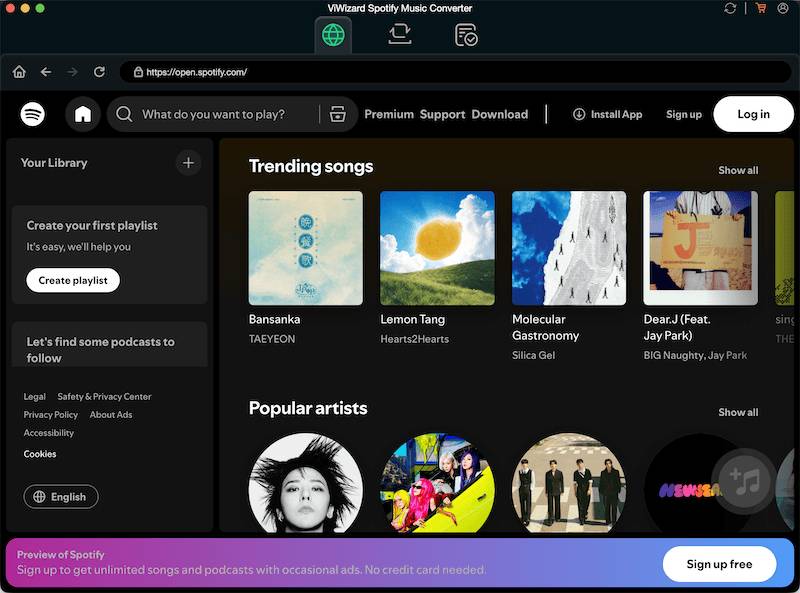
Task: Click the Create playlist button
Action: pos(73,280)
